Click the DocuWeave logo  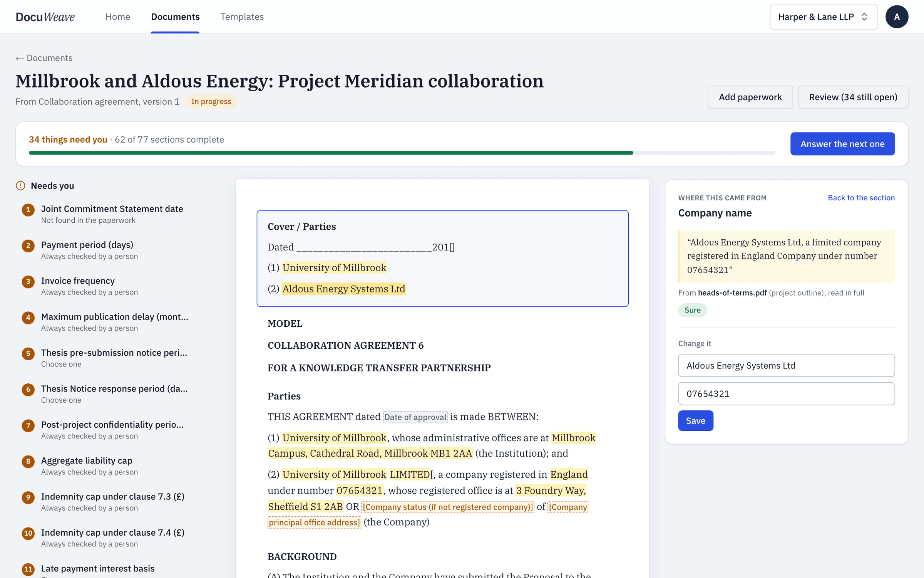45,17
